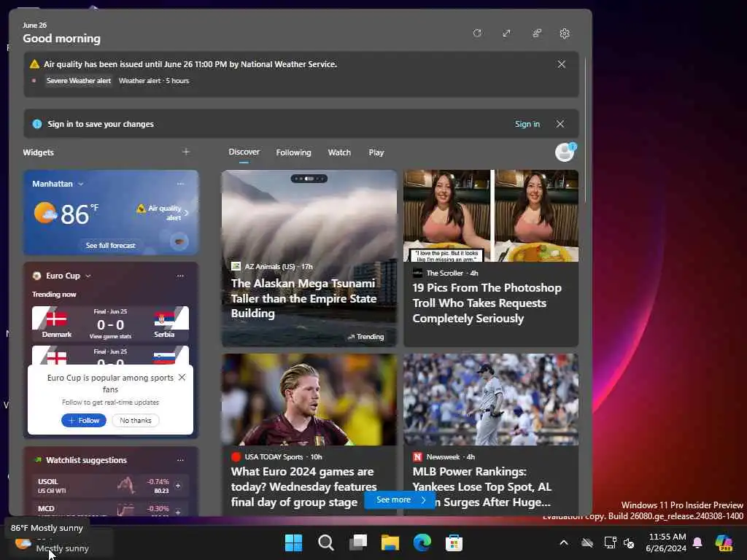
Task: Click Severe Weather alert tag
Action: coord(79,81)
